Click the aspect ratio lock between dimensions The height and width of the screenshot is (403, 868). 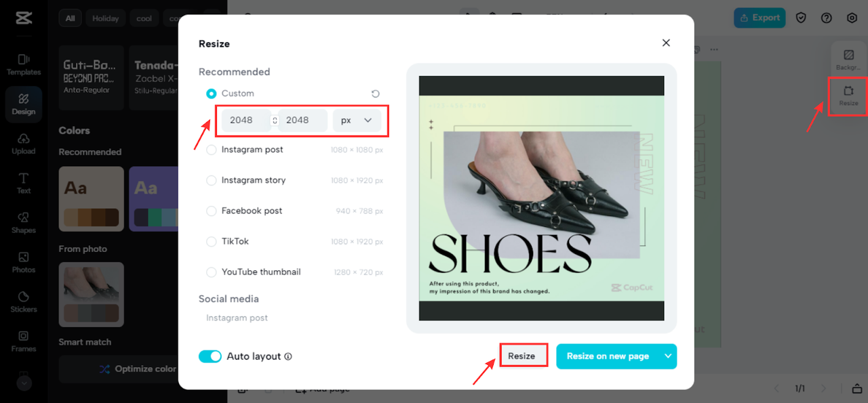[275, 120]
